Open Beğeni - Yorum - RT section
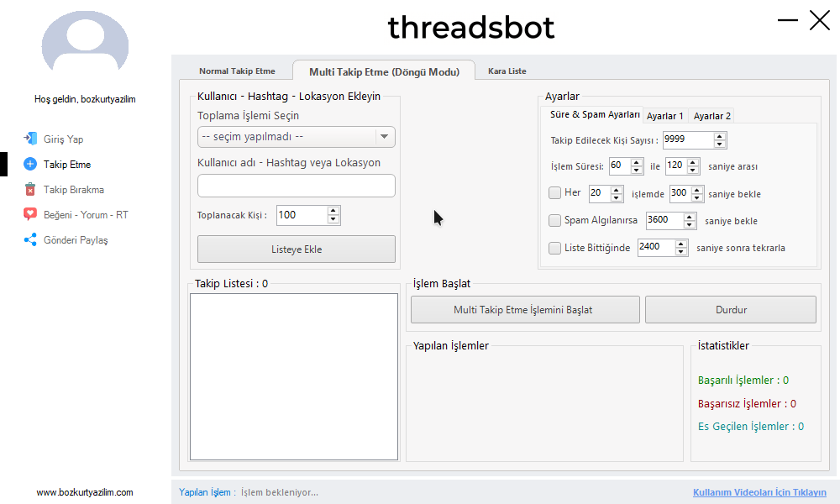 86,215
